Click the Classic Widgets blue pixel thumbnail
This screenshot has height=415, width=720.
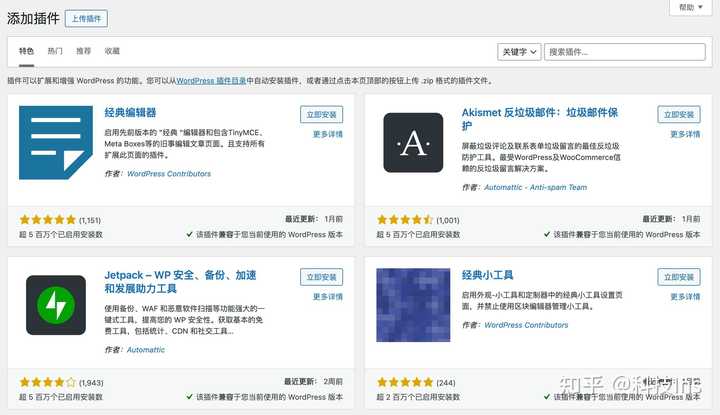point(413,305)
